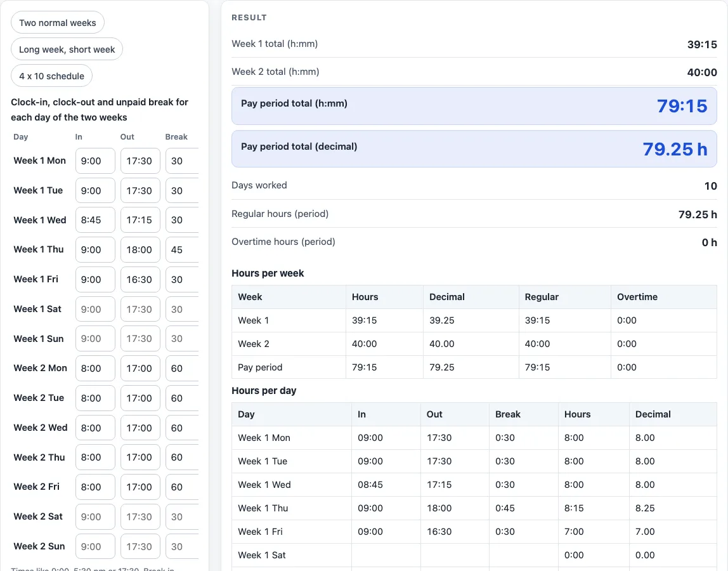
Task: Click empty Week 1 Sat Out field
Action: (140, 309)
